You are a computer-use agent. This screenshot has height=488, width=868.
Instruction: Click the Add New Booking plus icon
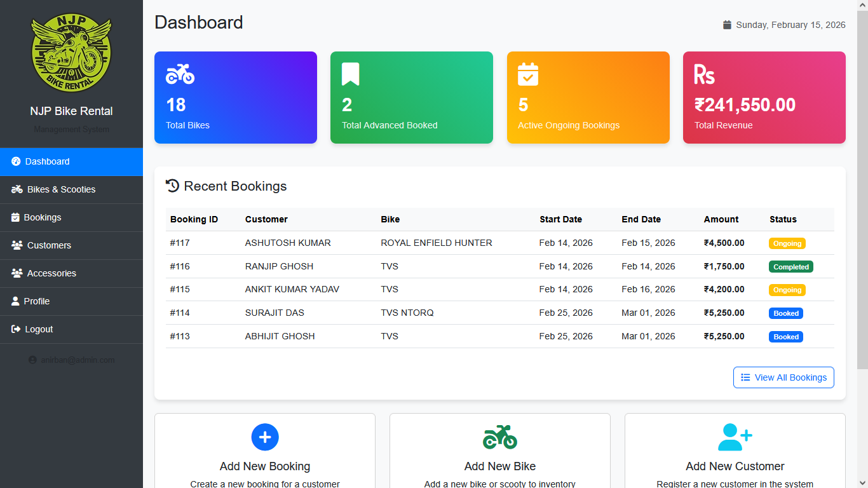[265, 437]
